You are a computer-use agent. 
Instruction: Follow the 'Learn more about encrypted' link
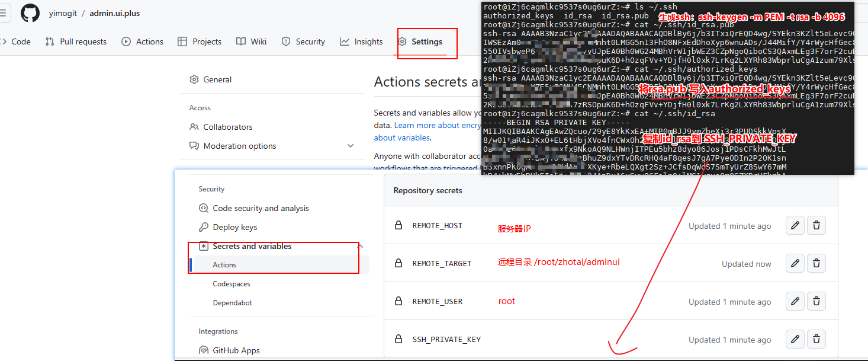tap(438, 125)
